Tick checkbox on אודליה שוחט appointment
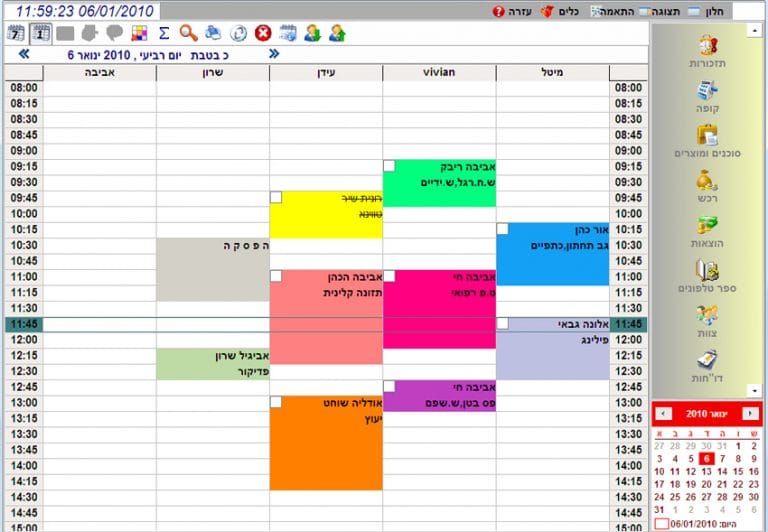Viewport: 768px width, 532px height. click(x=276, y=402)
